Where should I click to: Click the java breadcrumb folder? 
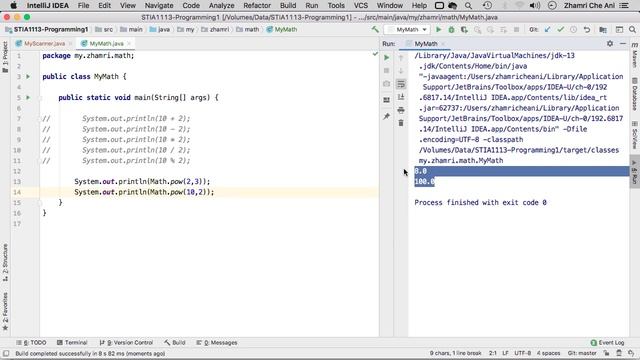[160, 29]
